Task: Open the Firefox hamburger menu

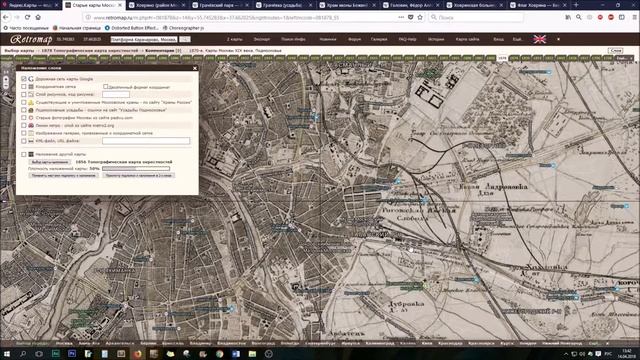Action: click(x=635, y=17)
